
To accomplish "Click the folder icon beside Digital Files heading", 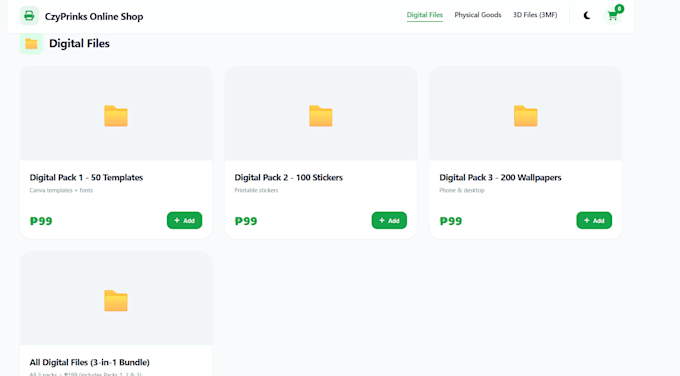I will (31, 43).
